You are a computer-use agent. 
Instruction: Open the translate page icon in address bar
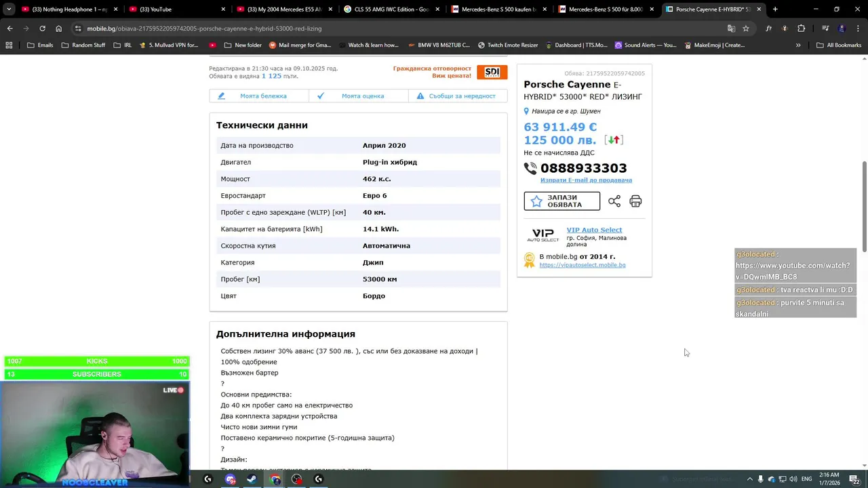point(731,28)
